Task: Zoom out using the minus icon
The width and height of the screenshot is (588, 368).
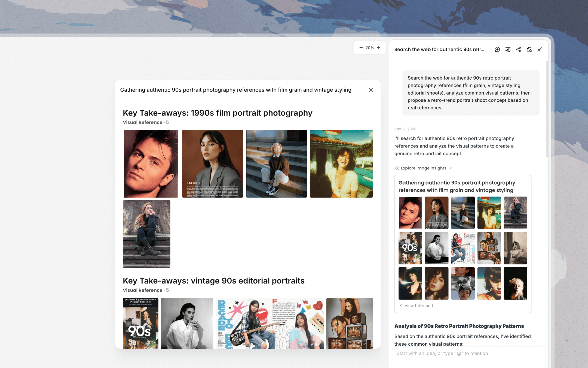Action: 361,47
